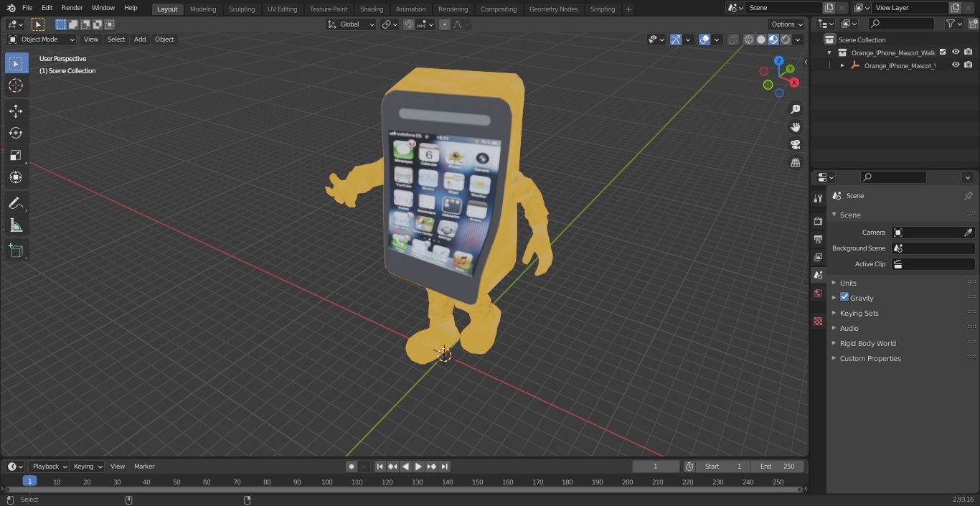980x506 pixels.
Task: Switch to solid viewport shading
Action: (x=761, y=39)
